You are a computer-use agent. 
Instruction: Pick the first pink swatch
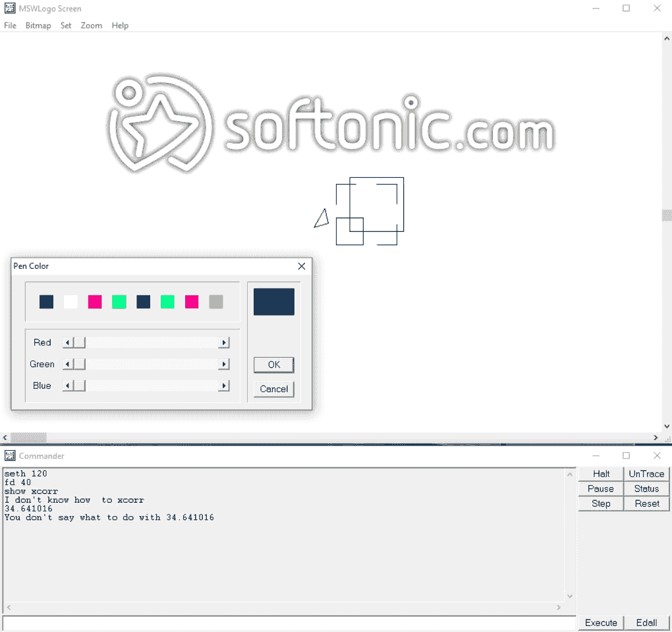pyautogui.click(x=94, y=301)
